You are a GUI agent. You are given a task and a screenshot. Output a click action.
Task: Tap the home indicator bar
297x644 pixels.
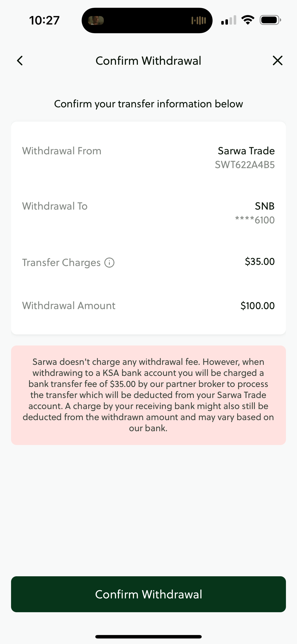(148, 636)
